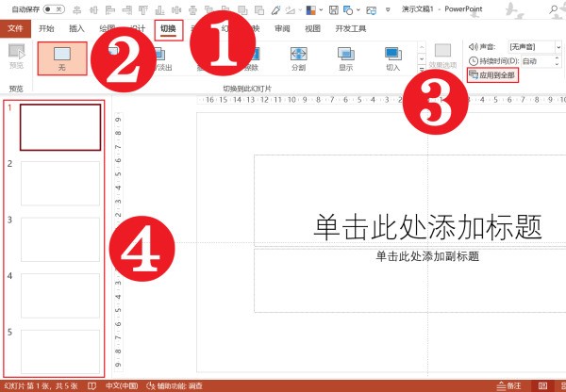Select the 无 (None) transition effect

[x=62, y=60]
